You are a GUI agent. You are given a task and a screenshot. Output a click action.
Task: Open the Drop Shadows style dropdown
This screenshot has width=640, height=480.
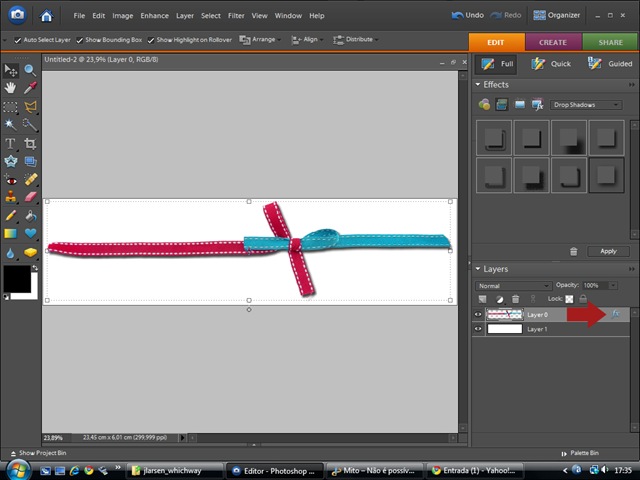pyautogui.click(x=586, y=105)
